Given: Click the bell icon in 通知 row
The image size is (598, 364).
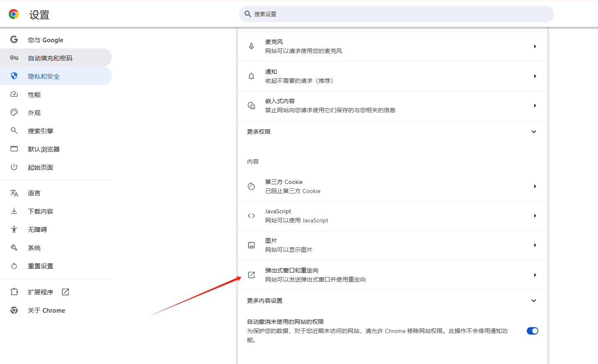Looking at the screenshot, I should [x=251, y=76].
